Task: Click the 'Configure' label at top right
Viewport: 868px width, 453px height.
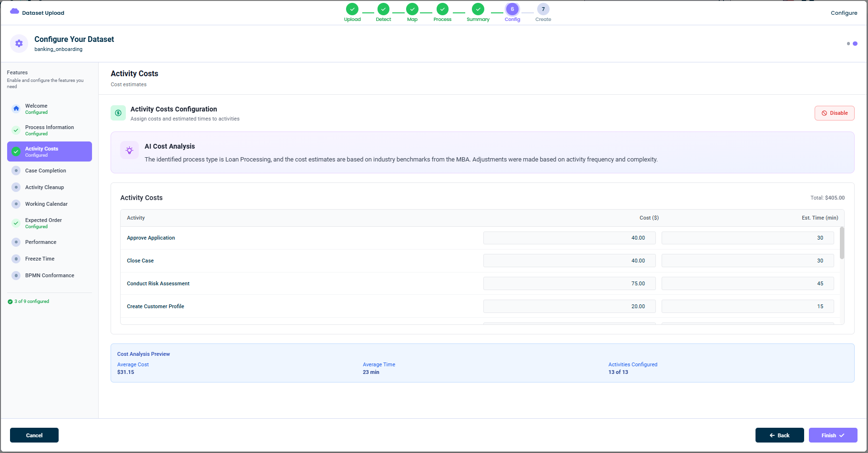Action: tap(844, 13)
